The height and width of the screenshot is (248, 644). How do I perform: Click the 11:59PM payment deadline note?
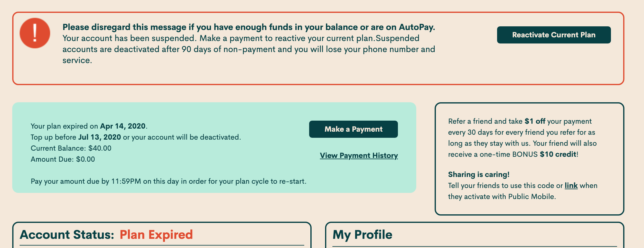[168, 181]
